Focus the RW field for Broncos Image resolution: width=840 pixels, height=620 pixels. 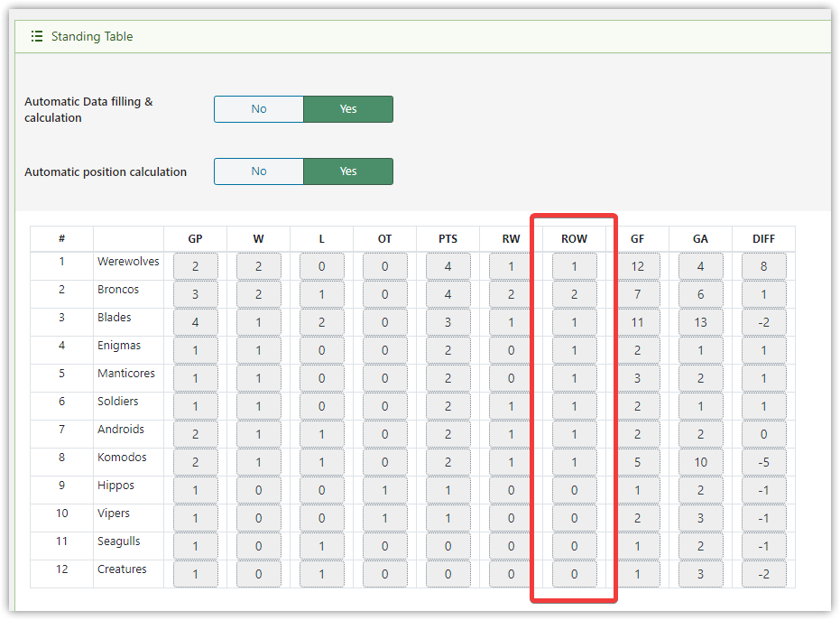tap(511, 294)
